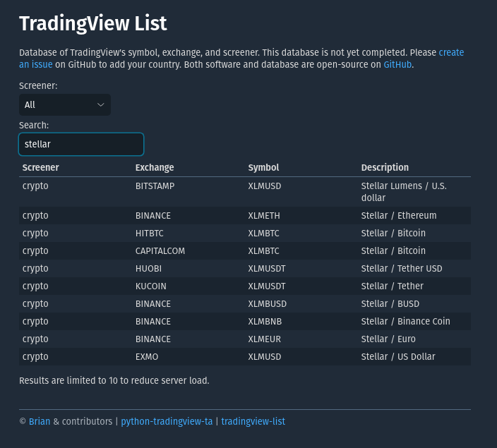Select the XLMUSD symbol in EXMO row

pos(265,357)
